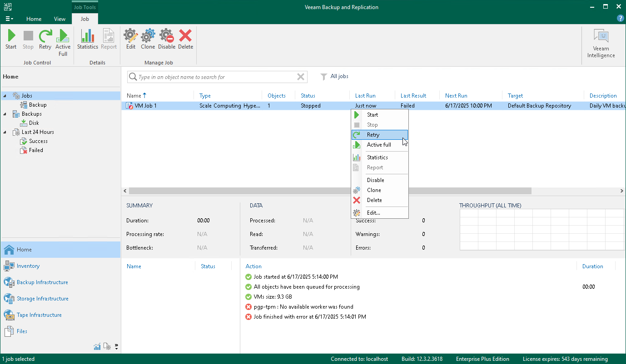Click 'Default Backup Repository' target cell
Image resolution: width=626 pixels, height=364 pixels.
pyautogui.click(x=539, y=106)
